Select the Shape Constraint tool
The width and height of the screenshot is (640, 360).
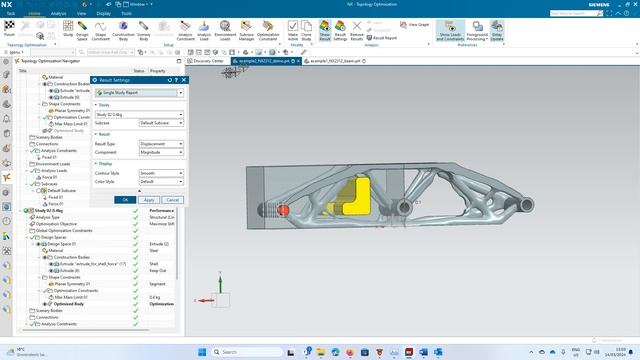pyautogui.click(x=100, y=31)
